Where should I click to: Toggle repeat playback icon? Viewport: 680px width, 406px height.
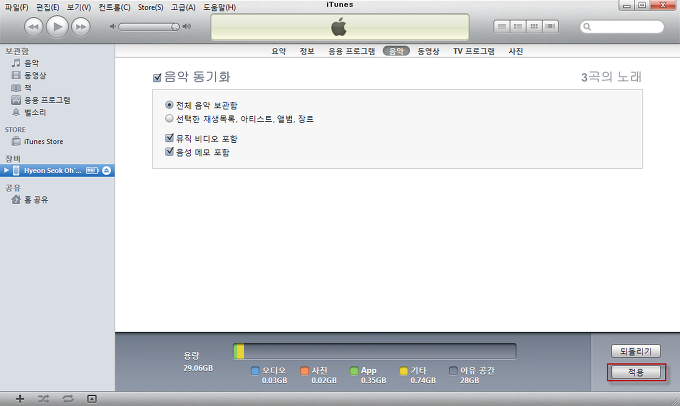point(68,399)
